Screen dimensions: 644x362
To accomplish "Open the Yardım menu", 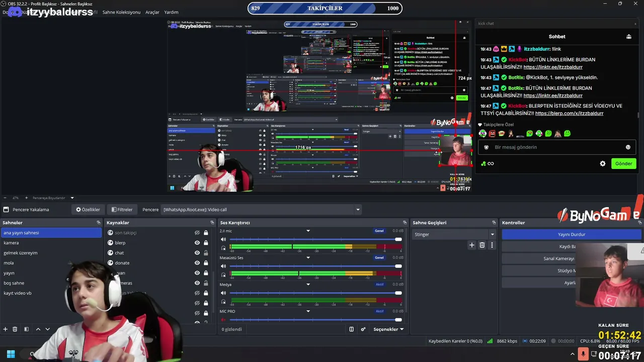I will [x=171, y=12].
